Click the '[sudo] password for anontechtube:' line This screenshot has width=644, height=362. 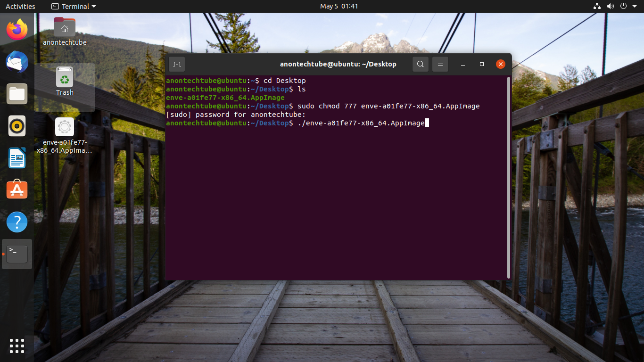point(236,115)
